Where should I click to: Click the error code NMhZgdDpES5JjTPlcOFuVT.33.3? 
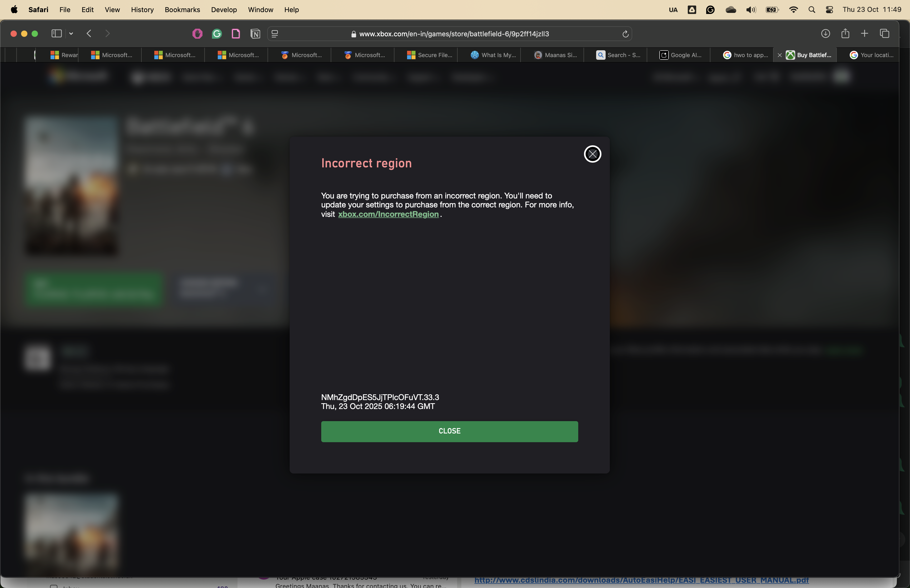[380, 397]
